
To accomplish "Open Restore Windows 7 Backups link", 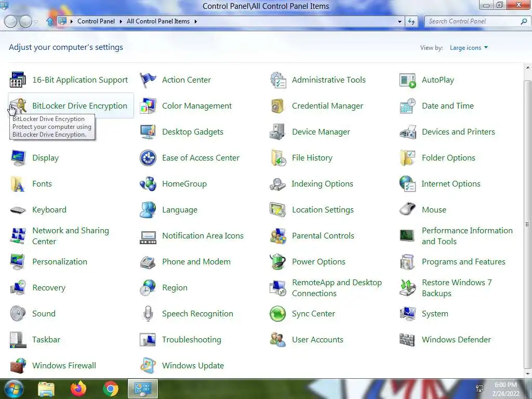I will 457,288.
